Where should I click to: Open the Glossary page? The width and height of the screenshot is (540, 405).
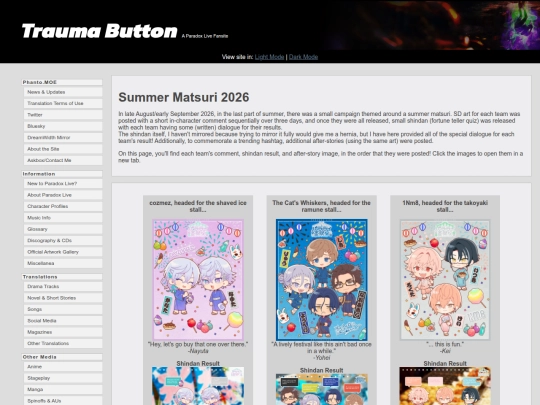click(x=63, y=229)
